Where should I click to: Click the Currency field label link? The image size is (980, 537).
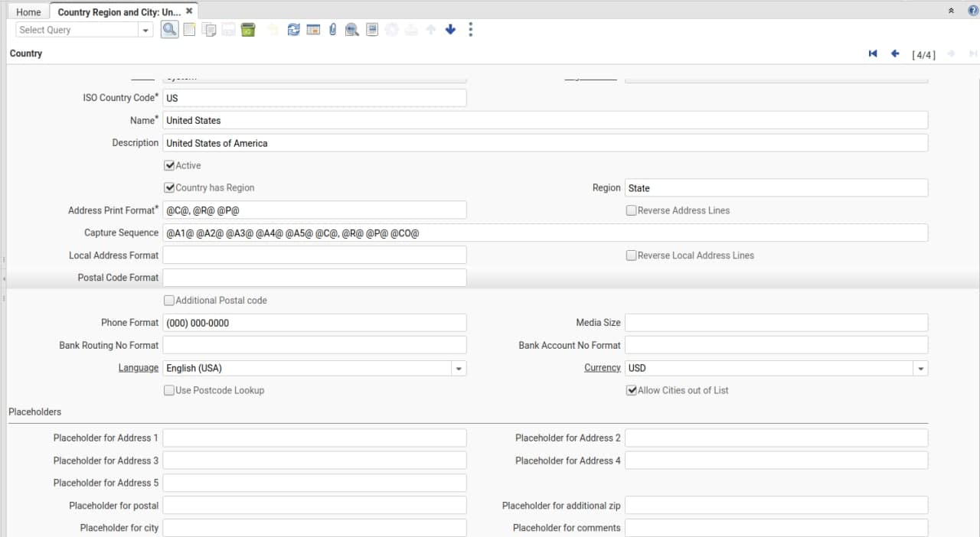pos(602,368)
